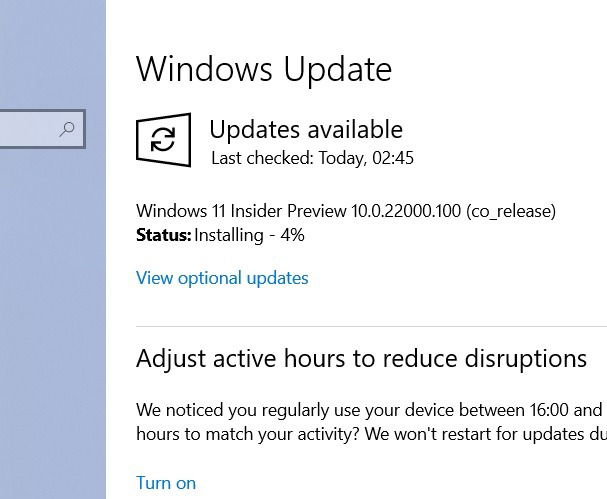
Task: Open the View optional updates link
Action: point(222,278)
